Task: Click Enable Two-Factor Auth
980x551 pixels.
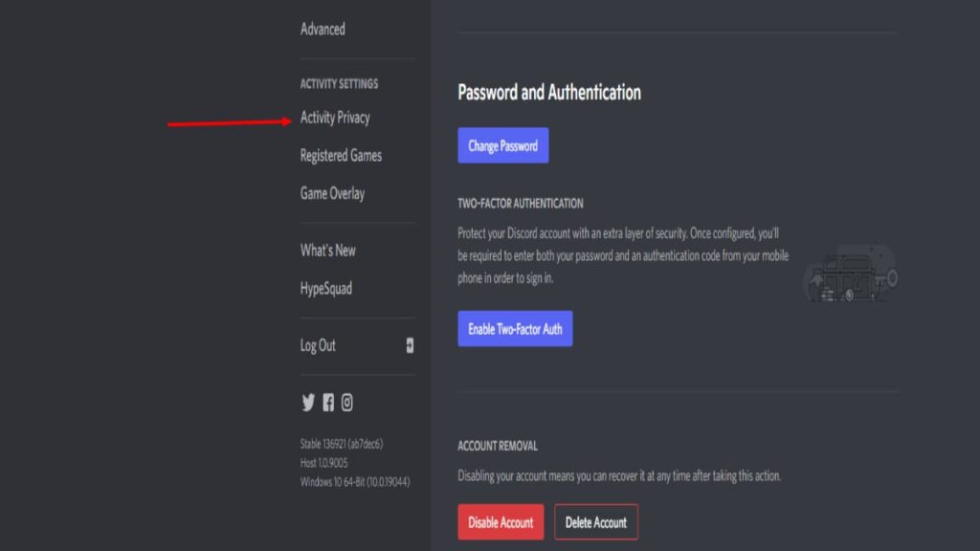Action: click(515, 328)
